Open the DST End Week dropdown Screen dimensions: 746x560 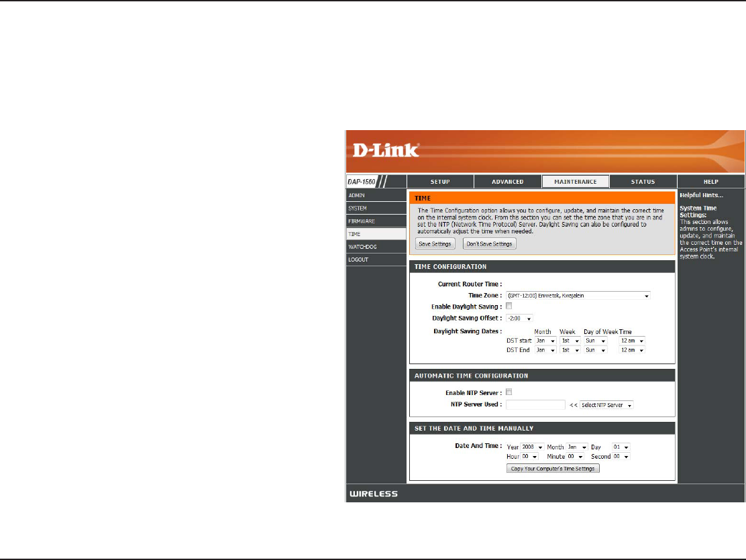point(570,350)
